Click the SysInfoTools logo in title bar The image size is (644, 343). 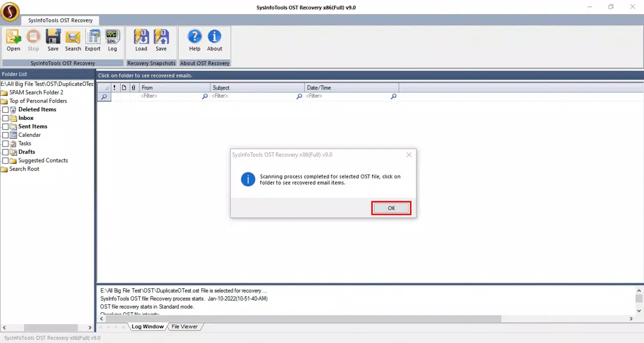pos(10,11)
